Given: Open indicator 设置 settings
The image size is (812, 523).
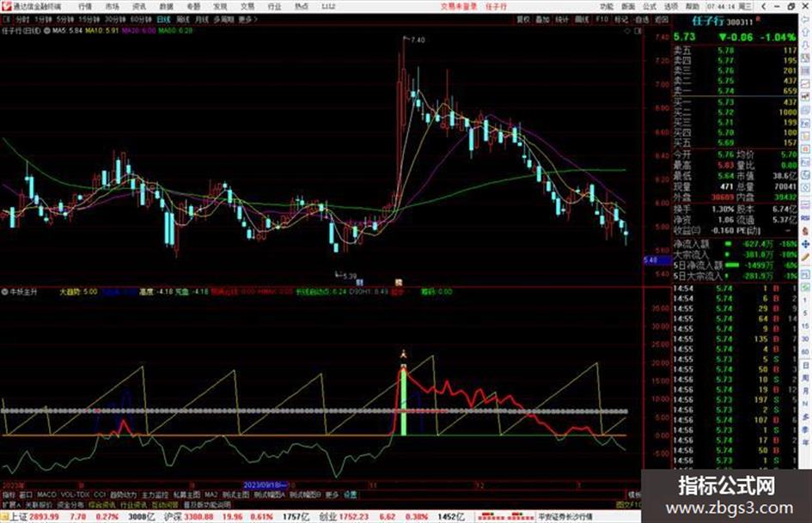Looking at the screenshot, I should [351, 495].
